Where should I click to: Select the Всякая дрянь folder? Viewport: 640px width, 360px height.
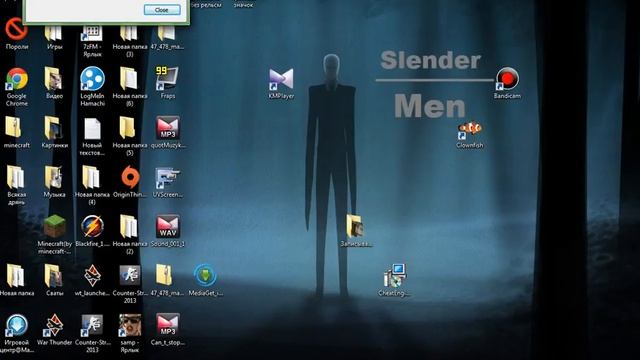(x=16, y=178)
